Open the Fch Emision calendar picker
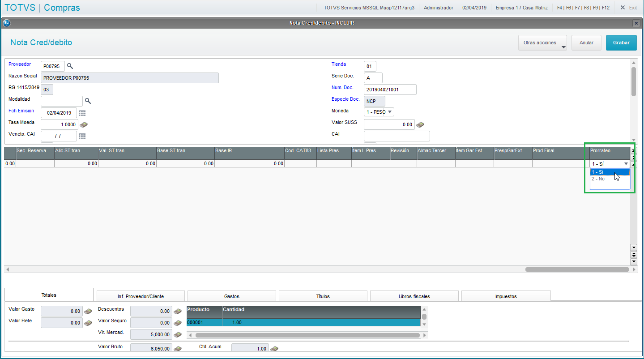644x359 pixels. [82, 113]
